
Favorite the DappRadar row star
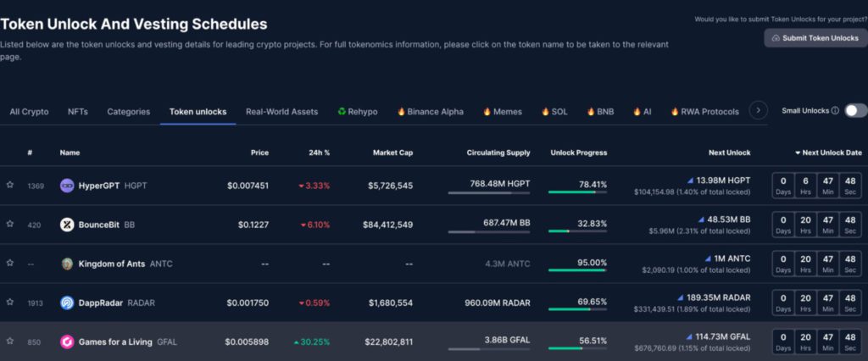(x=10, y=303)
